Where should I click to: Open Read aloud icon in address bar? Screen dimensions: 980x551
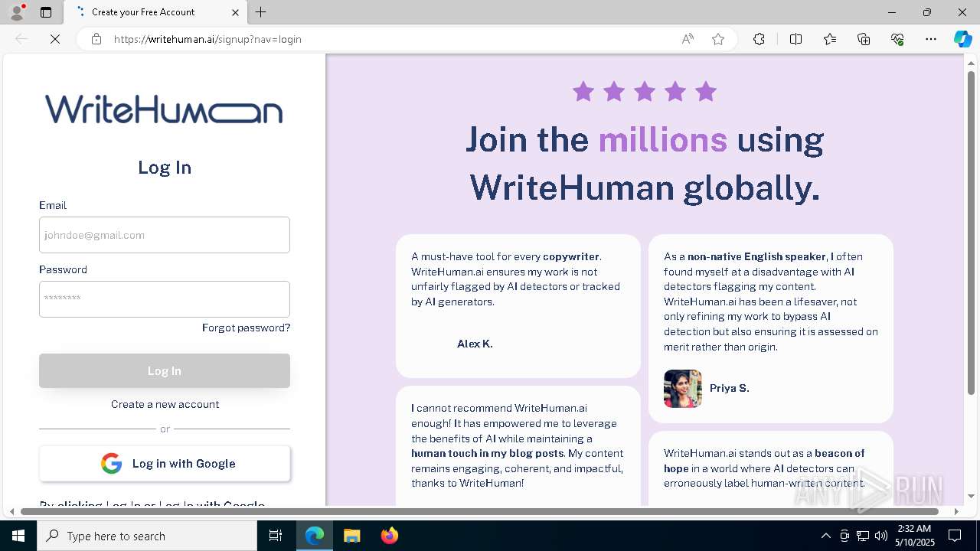[688, 39]
